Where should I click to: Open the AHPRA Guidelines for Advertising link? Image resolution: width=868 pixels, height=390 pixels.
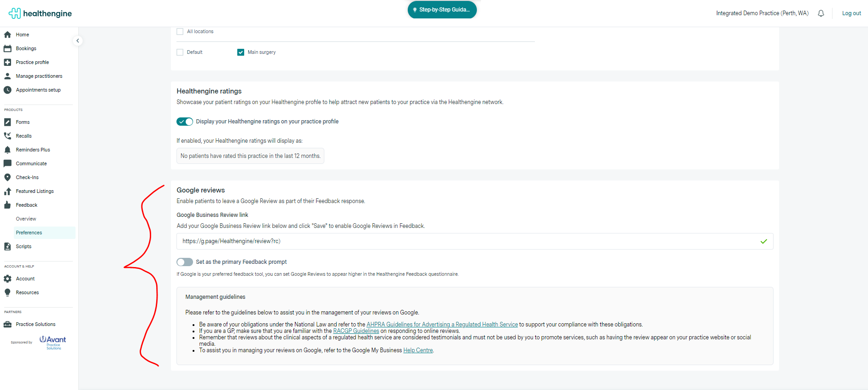tap(442, 325)
